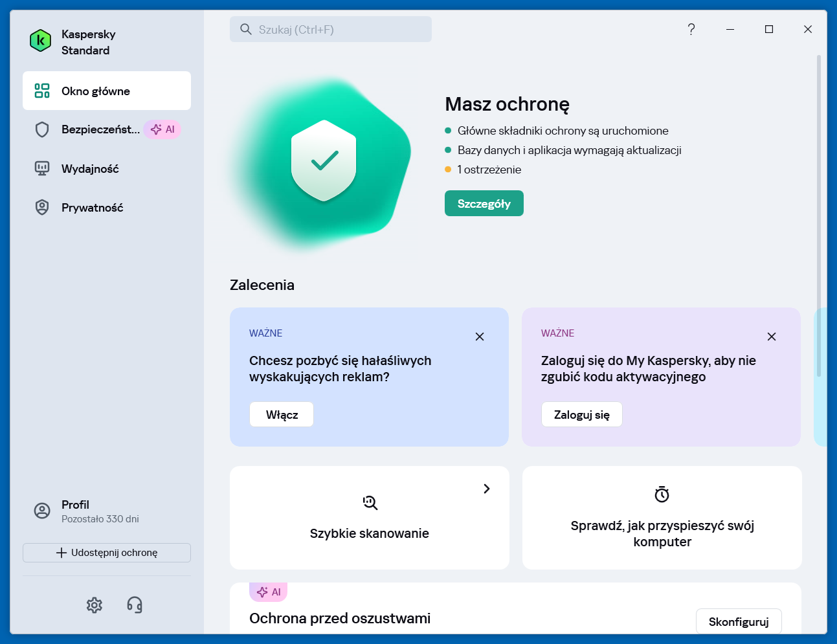Click the Kaspersky logo icon

pos(41,41)
